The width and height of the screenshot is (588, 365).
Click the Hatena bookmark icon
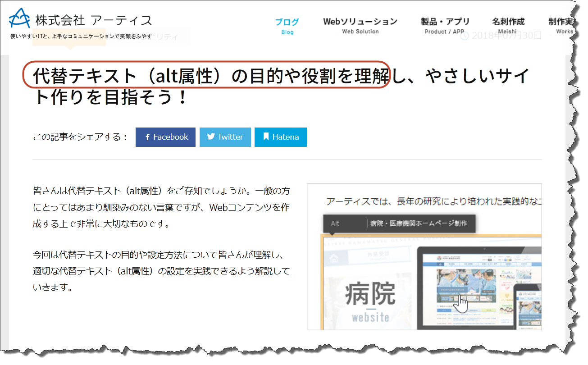(x=266, y=137)
